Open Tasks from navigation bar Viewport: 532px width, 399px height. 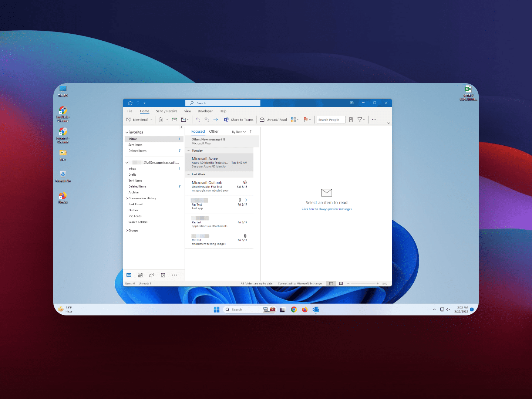tap(163, 275)
